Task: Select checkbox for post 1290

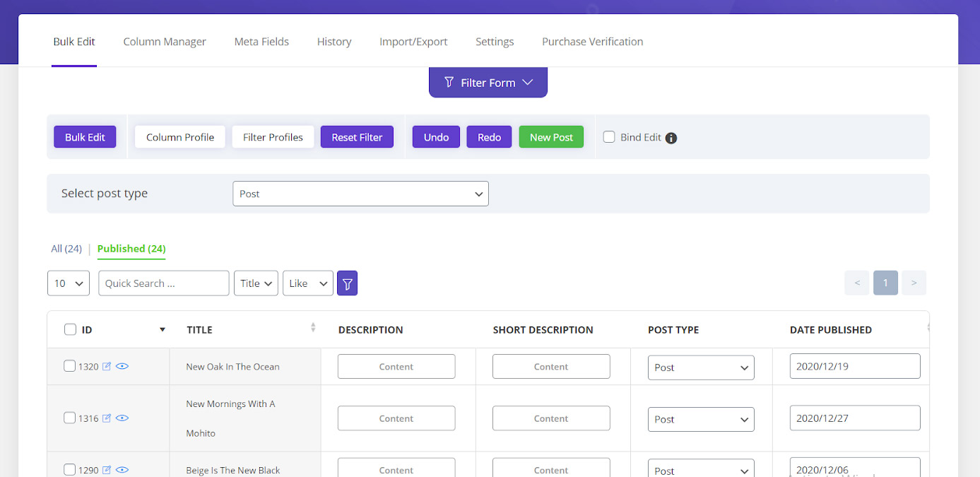Action: tap(69, 469)
